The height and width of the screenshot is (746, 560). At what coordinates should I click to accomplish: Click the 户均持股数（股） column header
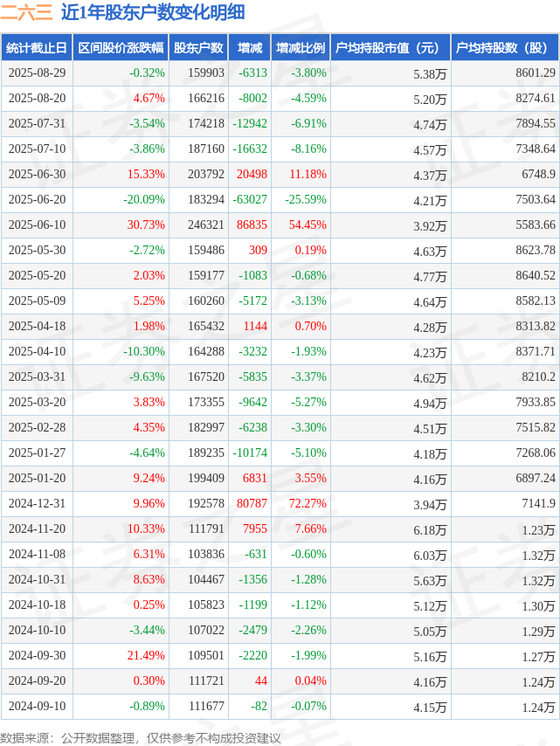point(506,47)
